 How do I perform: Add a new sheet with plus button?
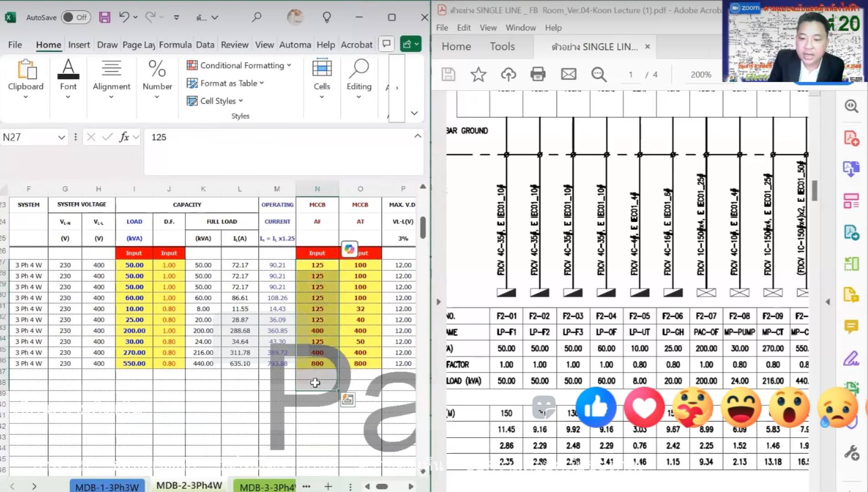[328, 487]
